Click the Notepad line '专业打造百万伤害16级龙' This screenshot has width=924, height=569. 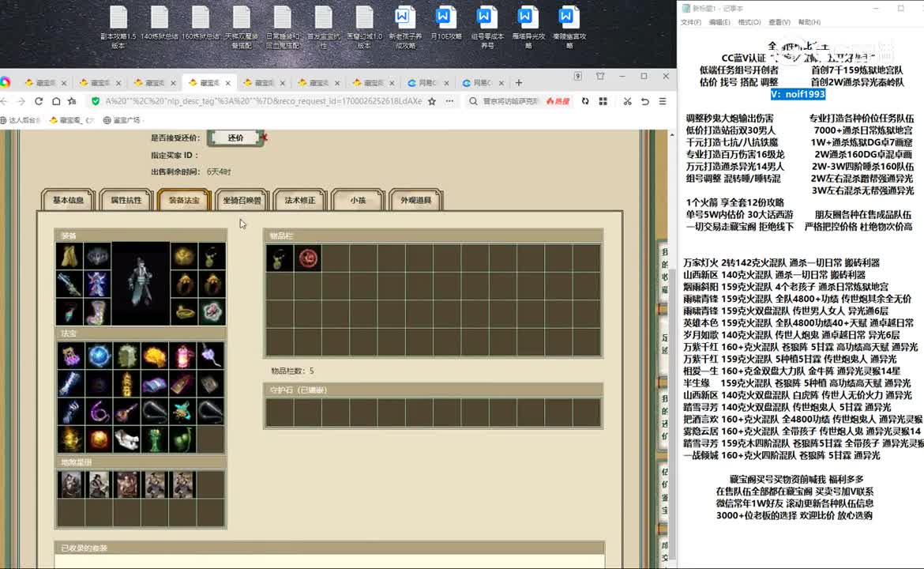734,154
